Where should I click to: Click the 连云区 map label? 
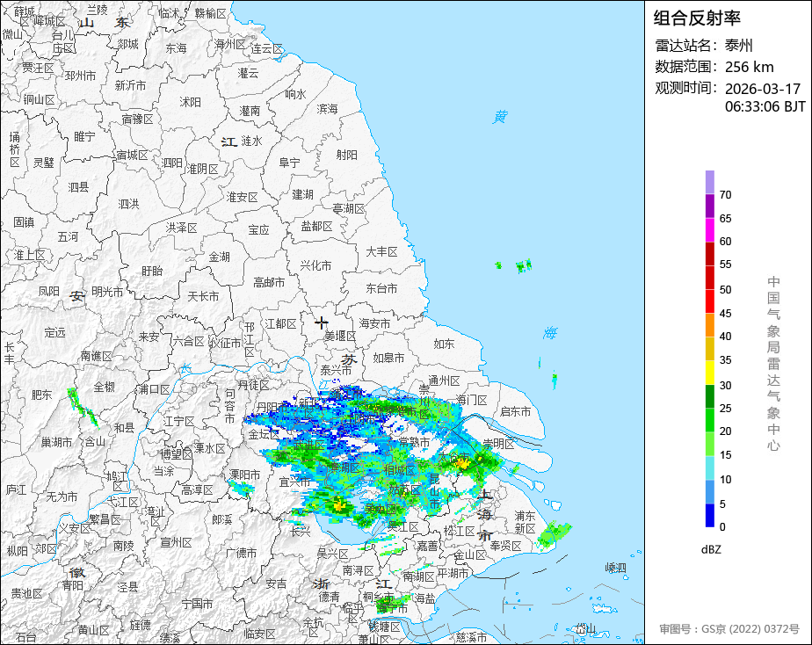point(267,49)
